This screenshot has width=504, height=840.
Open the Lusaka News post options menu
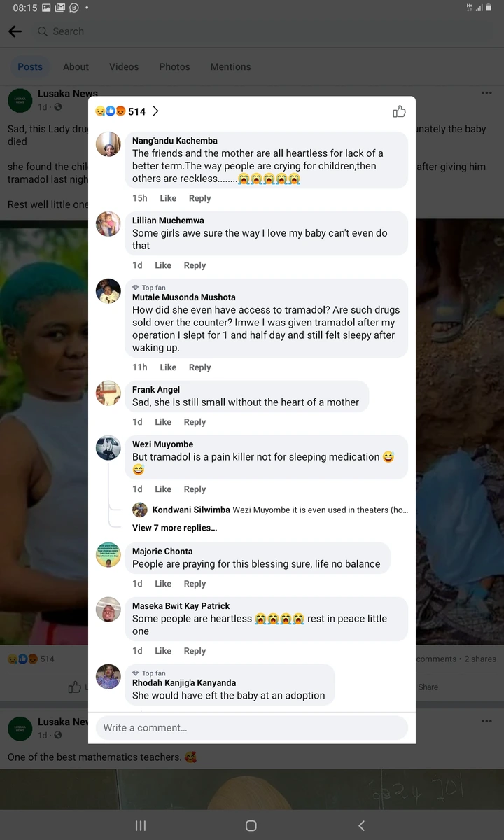(486, 93)
